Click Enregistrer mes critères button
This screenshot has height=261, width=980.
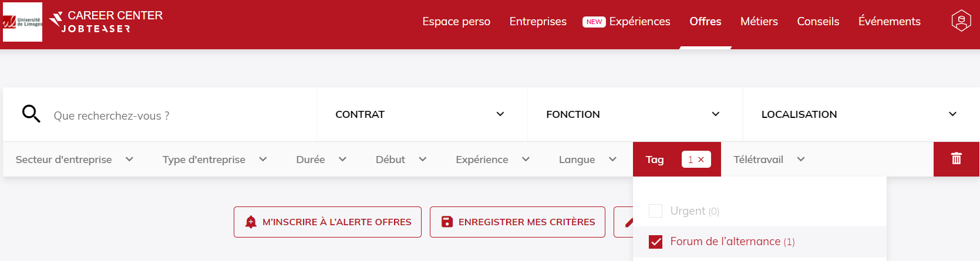coord(517,222)
